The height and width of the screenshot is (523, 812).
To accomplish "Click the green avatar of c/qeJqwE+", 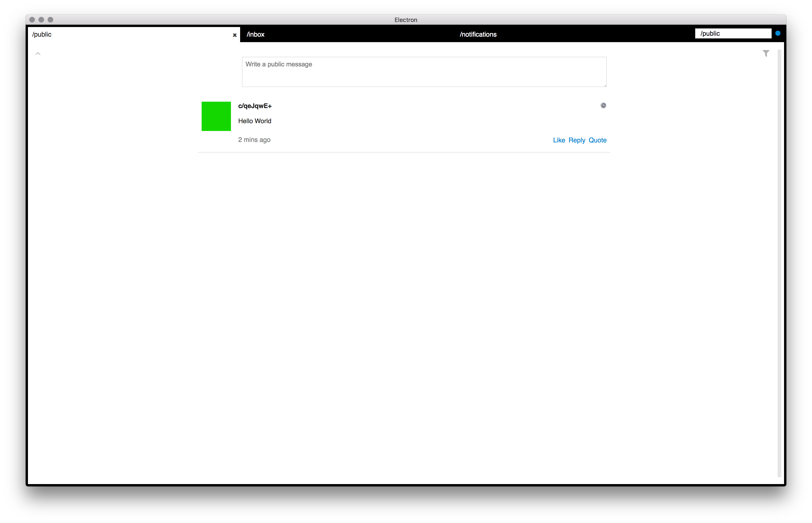I will (x=217, y=115).
